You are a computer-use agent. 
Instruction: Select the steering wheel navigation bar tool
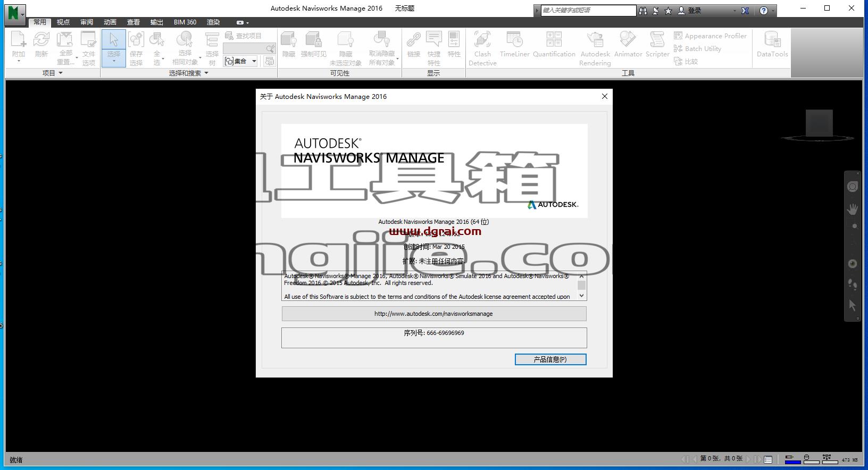(x=853, y=187)
